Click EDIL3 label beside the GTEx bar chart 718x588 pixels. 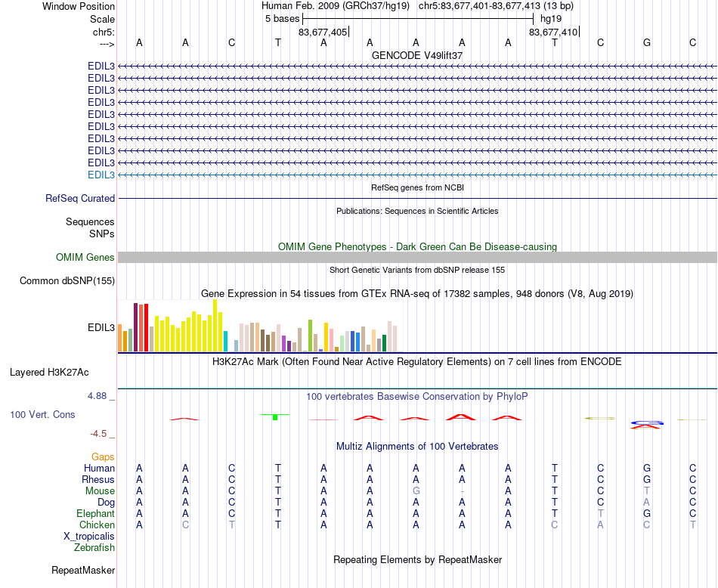click(101, 328)
